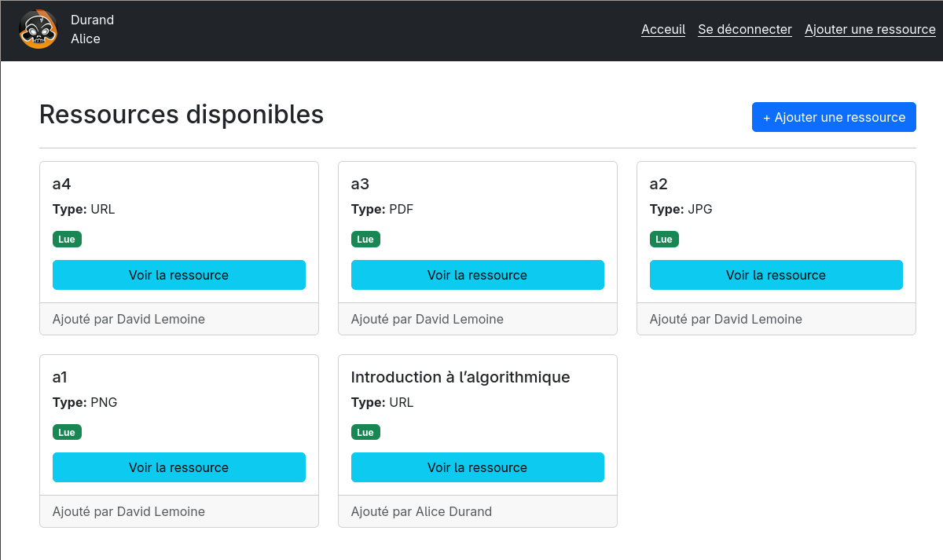View the a1 PNG resource
This screenshot has width=943, height=560.
pos(179,467)
